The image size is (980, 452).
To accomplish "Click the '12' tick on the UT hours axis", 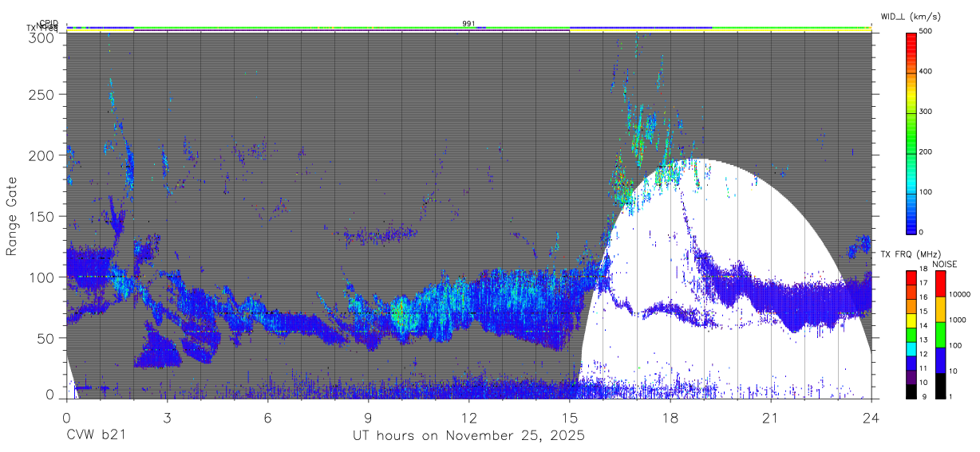I will point(469,418).
